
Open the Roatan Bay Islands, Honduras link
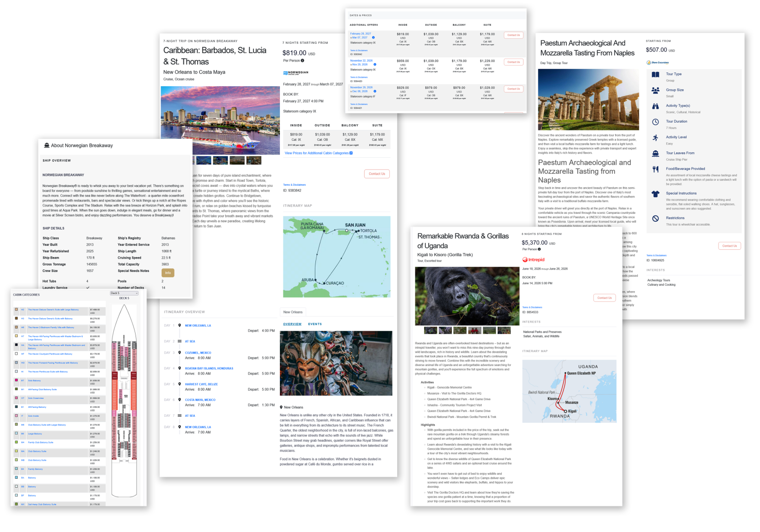(209, 368)
